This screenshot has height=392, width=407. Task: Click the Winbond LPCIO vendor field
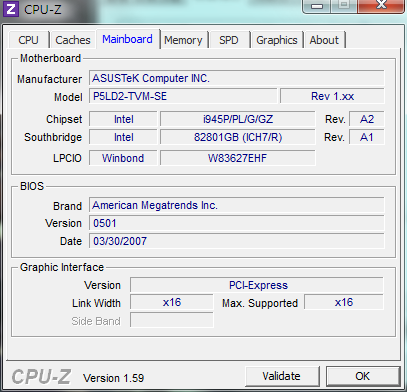123,158
